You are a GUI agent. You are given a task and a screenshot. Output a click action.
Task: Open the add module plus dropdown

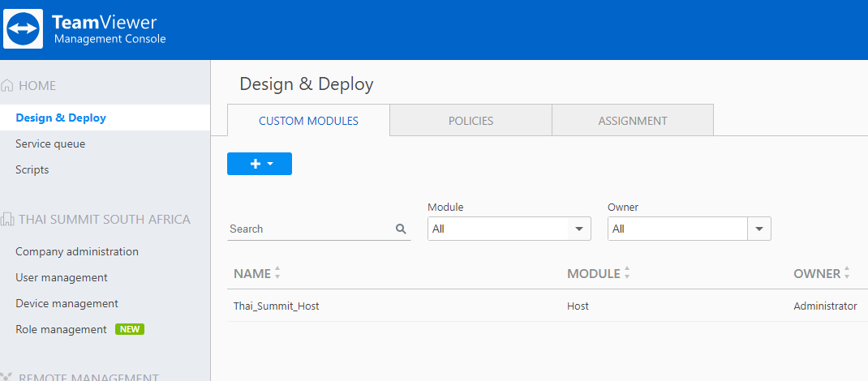coord(260,164)
